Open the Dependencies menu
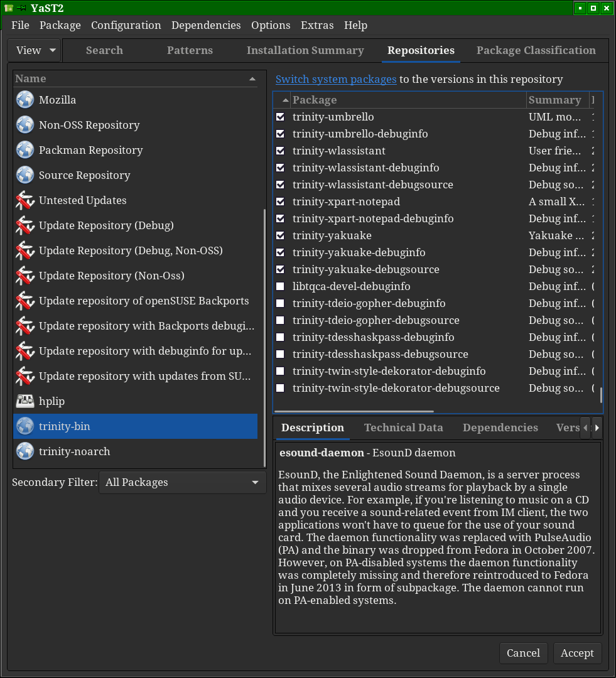The width and height of the screenshot is (616, 678). coord(206,25)
